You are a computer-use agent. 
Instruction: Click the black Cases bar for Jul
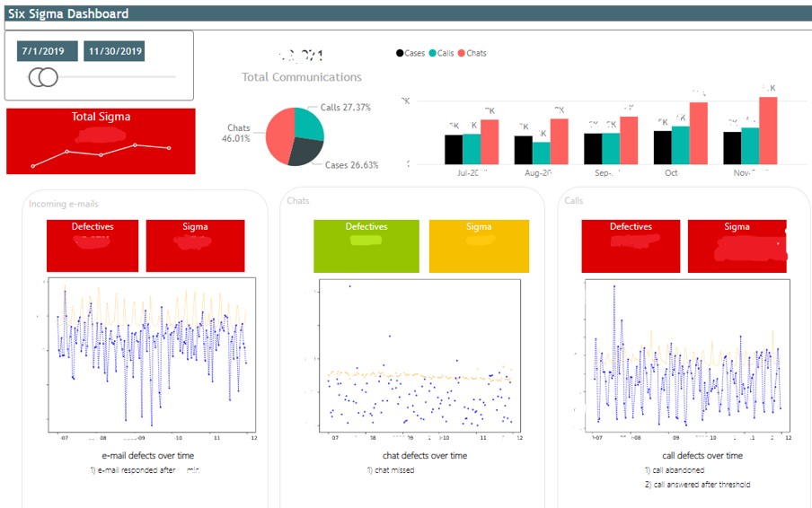coord(454,149)
